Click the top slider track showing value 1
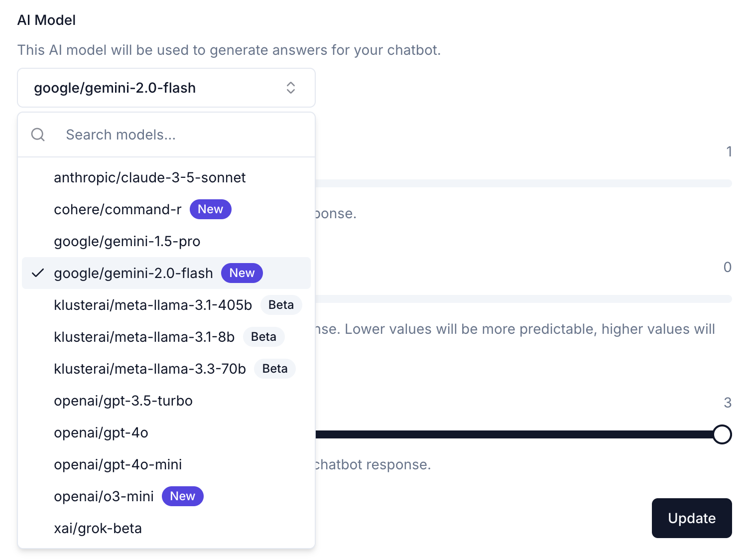The width and height of the screenshot is (749, 560). 523,183
